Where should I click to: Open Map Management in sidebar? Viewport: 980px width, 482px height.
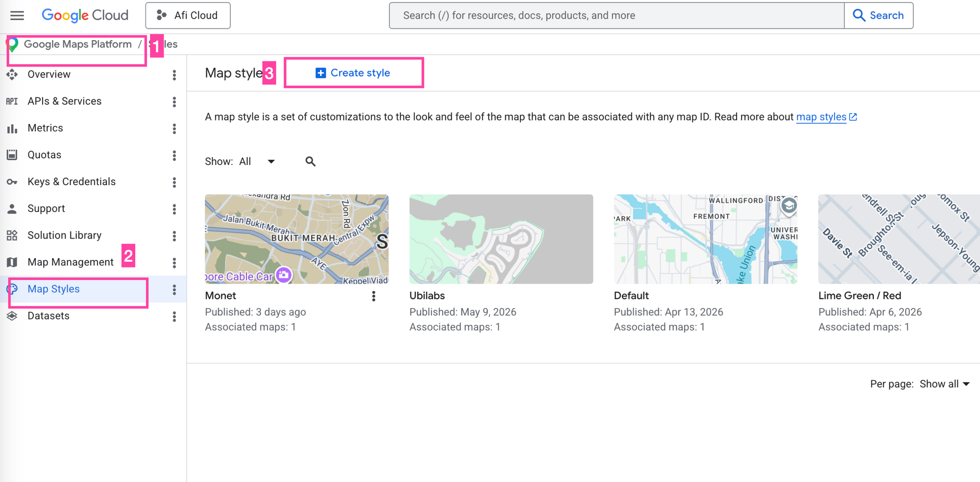(x=71, y=263)
